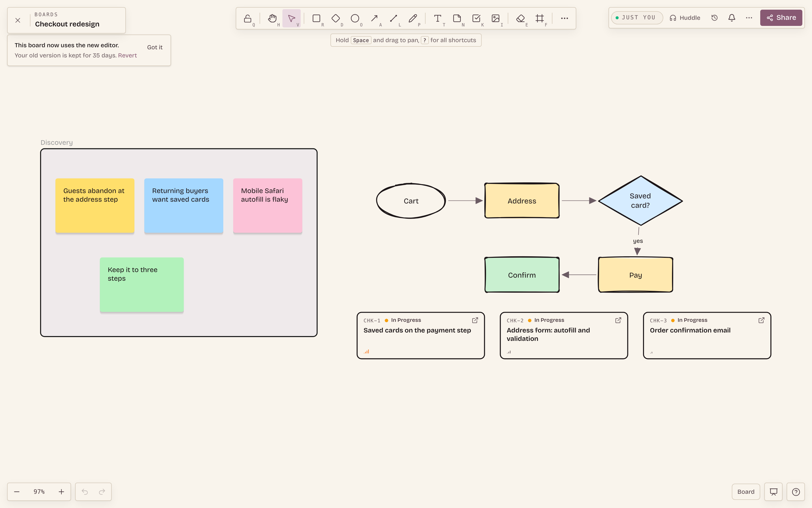Viewport: 812px width, 508px height.
Task: Redo the last action
Action: [102, 491]
